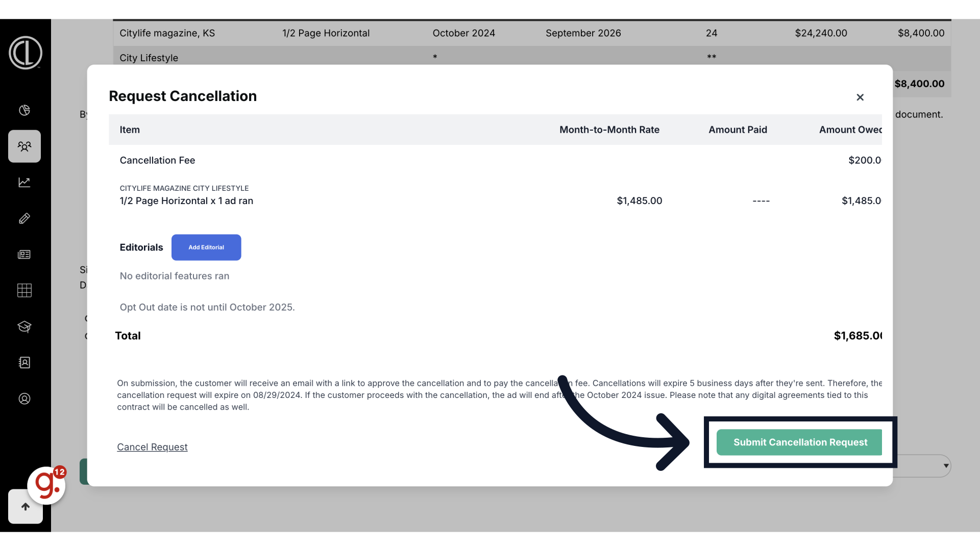Click the Opt Out date notice text
This screenshot has width=980, height=551.
coord(207,307)
